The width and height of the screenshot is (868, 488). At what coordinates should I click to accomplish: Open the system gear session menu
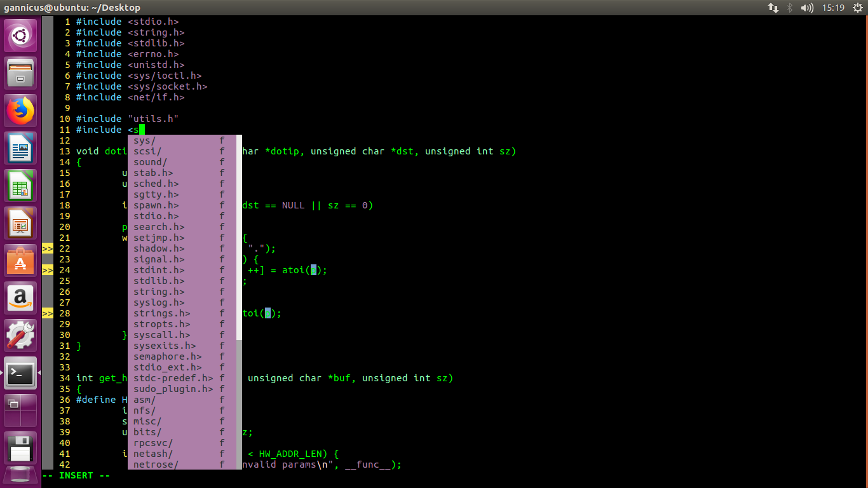(x=857, y=8)
